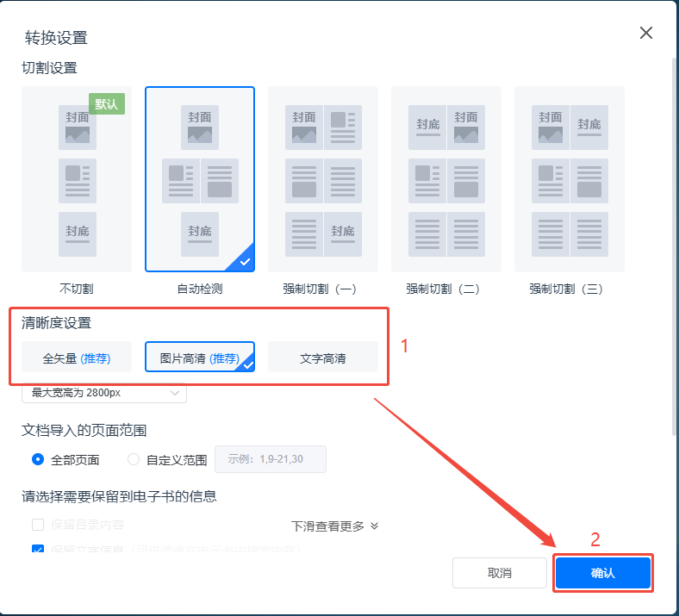This screenshot has height=616, width=679.
Task: Enable the 保留目录内容 checkbox
Action: 38,524
